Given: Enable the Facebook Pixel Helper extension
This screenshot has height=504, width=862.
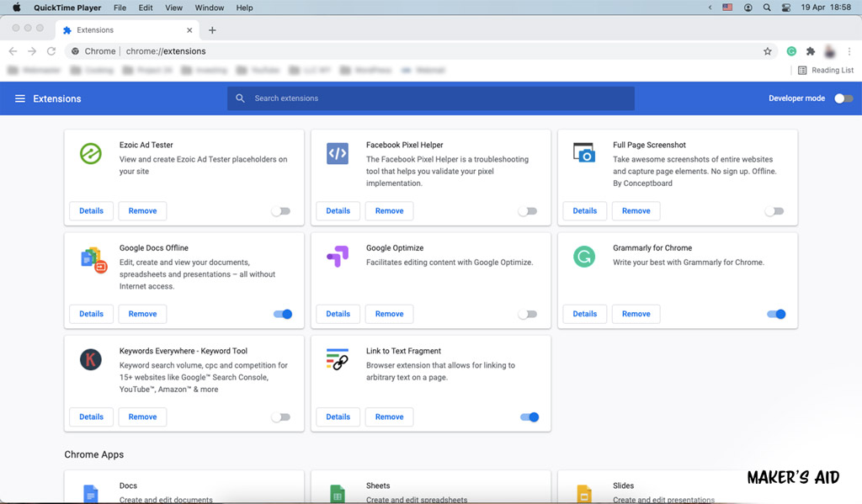Looking at the screenshot, I should click(528, 211).
